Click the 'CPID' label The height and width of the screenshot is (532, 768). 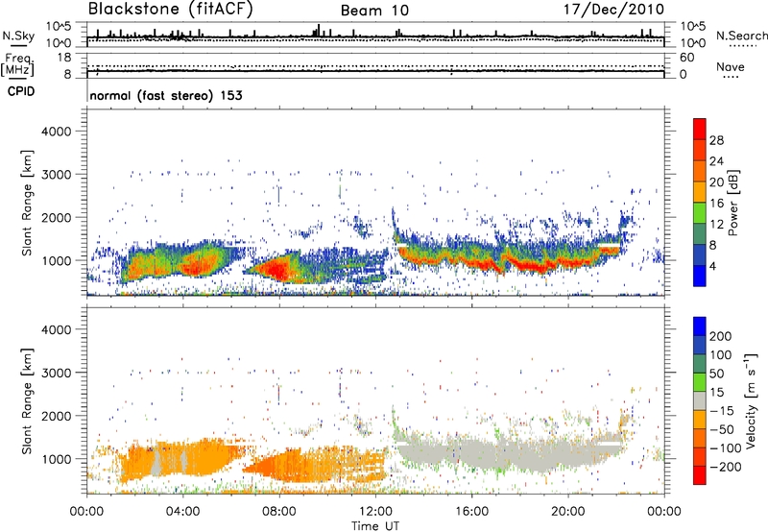[x=21, y=91]
